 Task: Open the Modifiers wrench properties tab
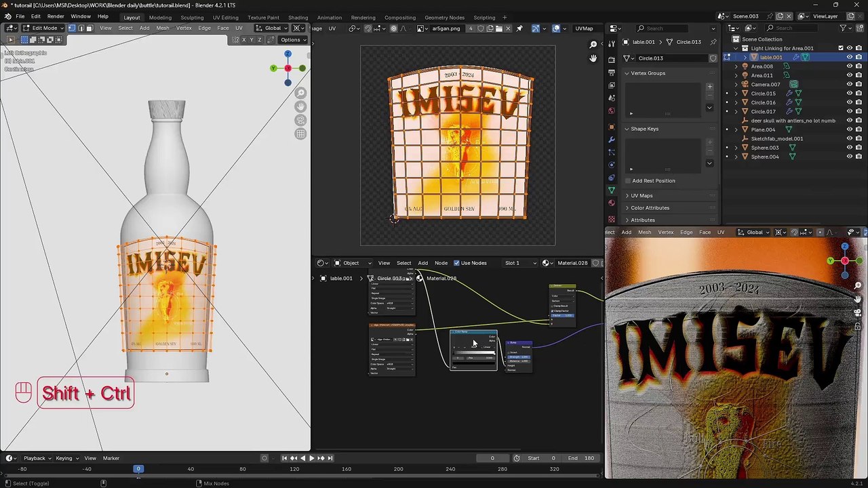pyautogui.click(x=612, y=139)
